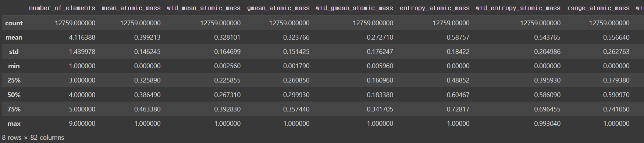The width and height of the screenshot is (644, 143).
Task: Click the cell showing 0.741060
Action: tap(616, 109)
